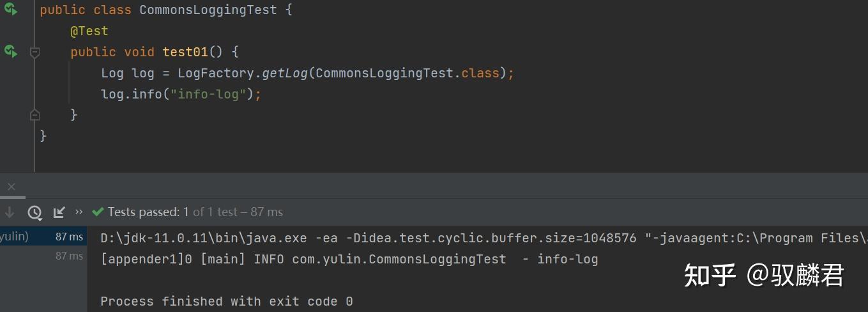Click the [appender1] INFO log line
This screenshot has width=868, height=312.
point(349,259)
